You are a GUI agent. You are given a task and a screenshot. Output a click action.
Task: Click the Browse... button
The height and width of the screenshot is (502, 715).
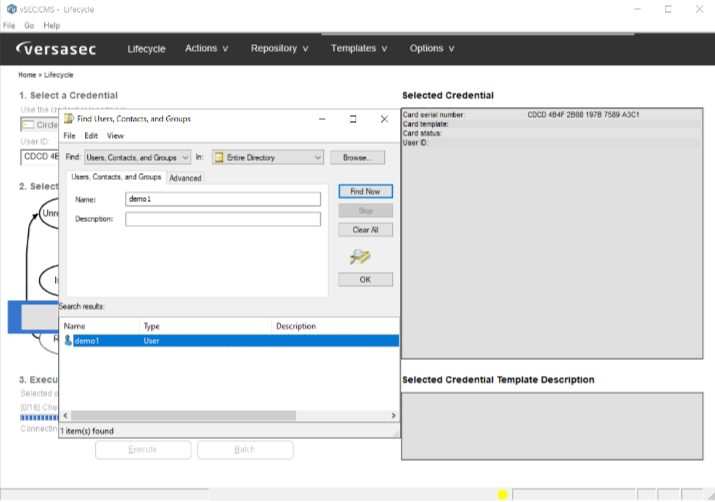[358, 158]
